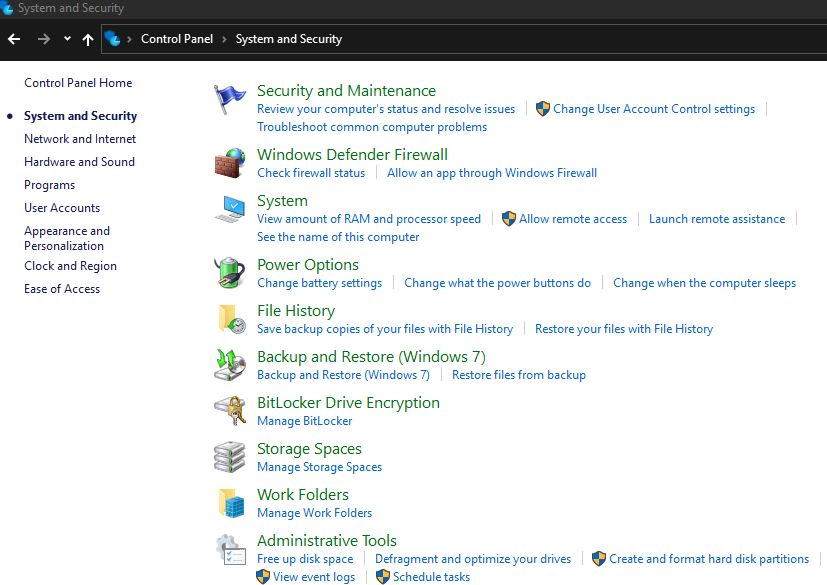Click the BitLocker Drive Encryption key icon
This screenshot has width=827, height=585.
coord(229,410)
